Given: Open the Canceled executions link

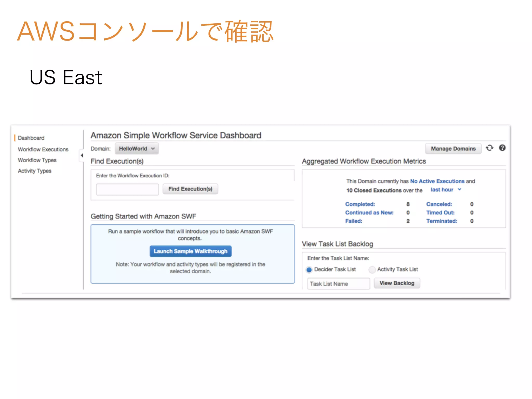Looking at the screenshot, I should tap(439, 204).
